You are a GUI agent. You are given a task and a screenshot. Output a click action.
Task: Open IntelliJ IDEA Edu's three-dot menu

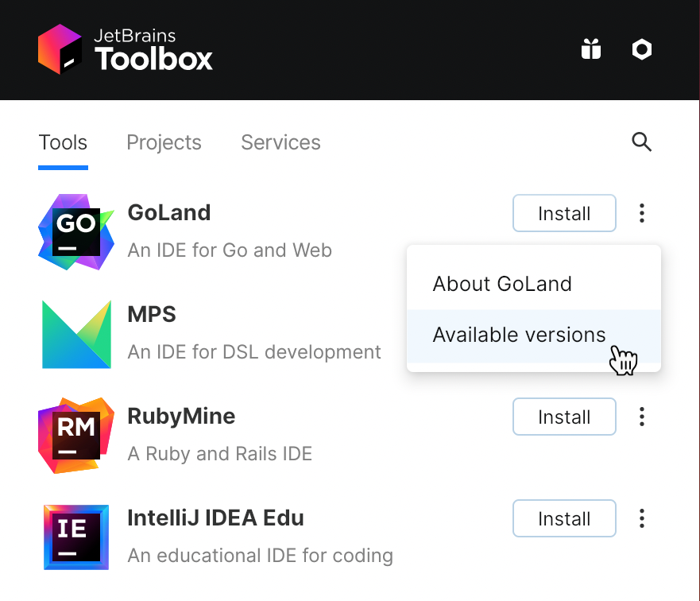tap(641, 518)
